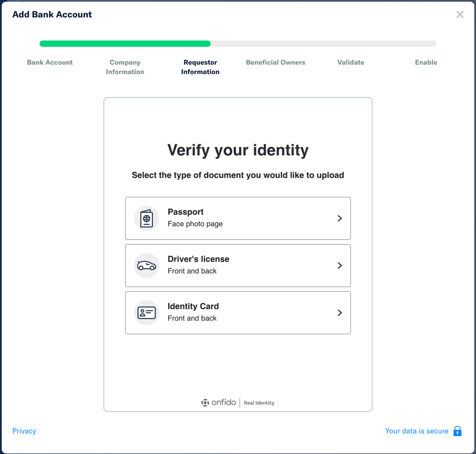
Task: Click the blue padlock icon
Action: click(x=458, y=431)
